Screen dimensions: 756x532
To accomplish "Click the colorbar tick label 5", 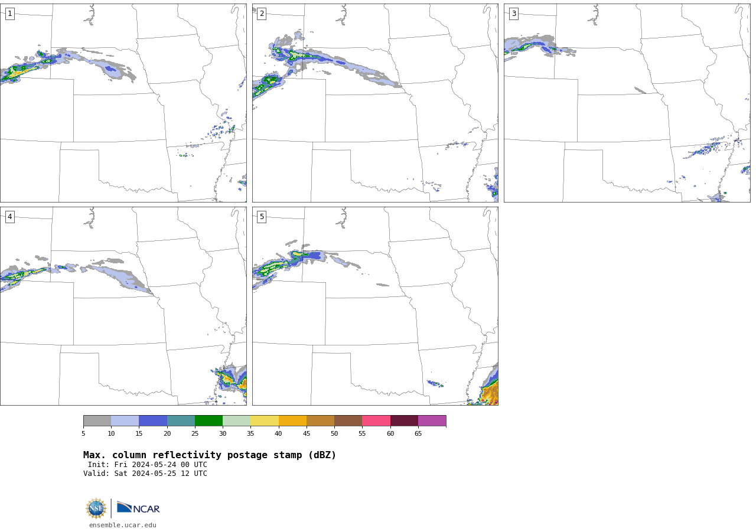I will (x=83, y=434).
